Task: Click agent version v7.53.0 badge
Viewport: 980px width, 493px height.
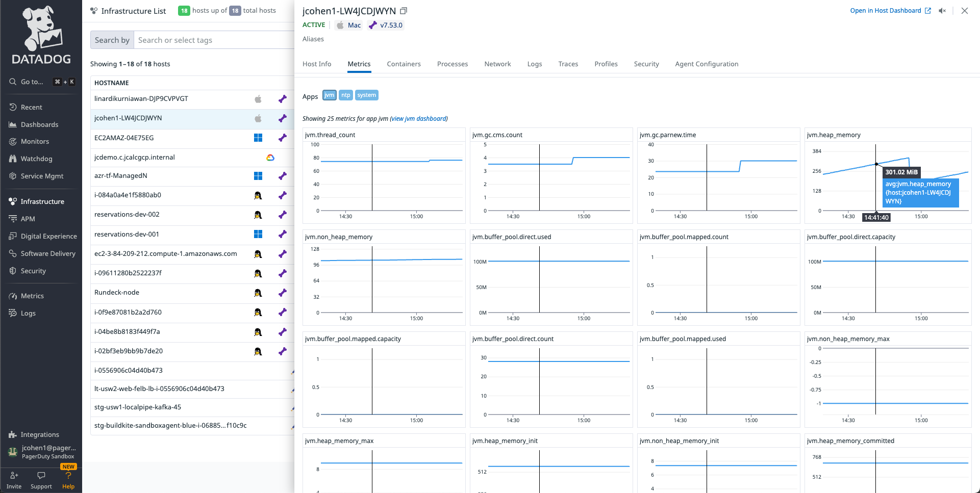Action: (x=386, y=25)
